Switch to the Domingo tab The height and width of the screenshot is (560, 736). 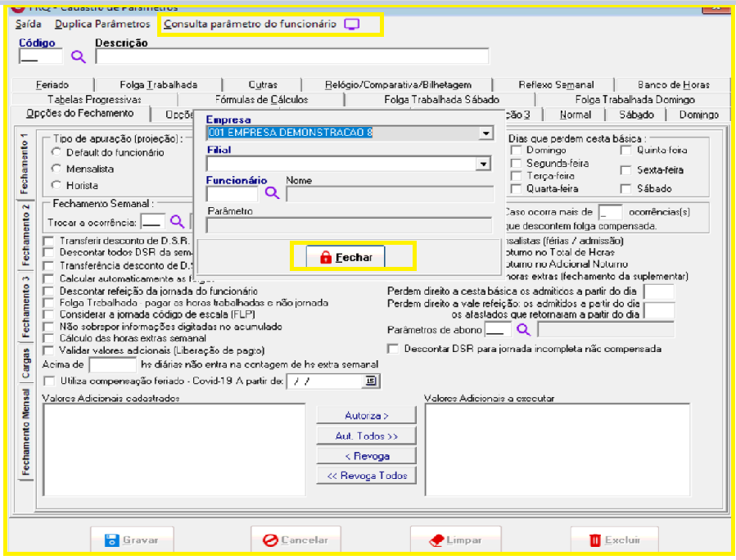click(698, 115)
